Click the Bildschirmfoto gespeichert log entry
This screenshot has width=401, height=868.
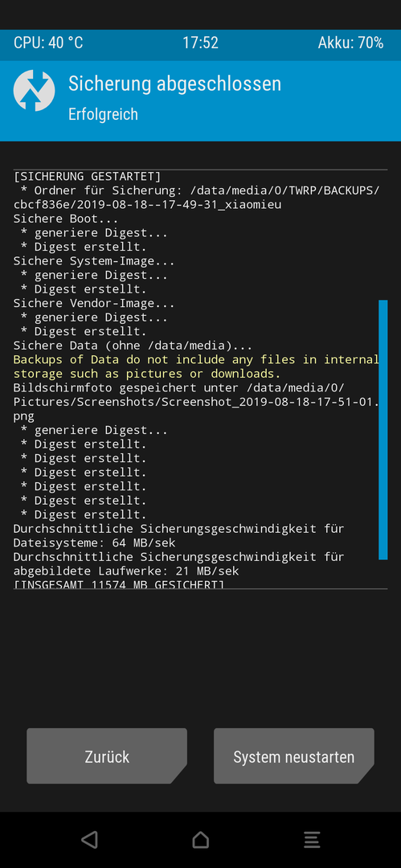(x=196, y=401)
